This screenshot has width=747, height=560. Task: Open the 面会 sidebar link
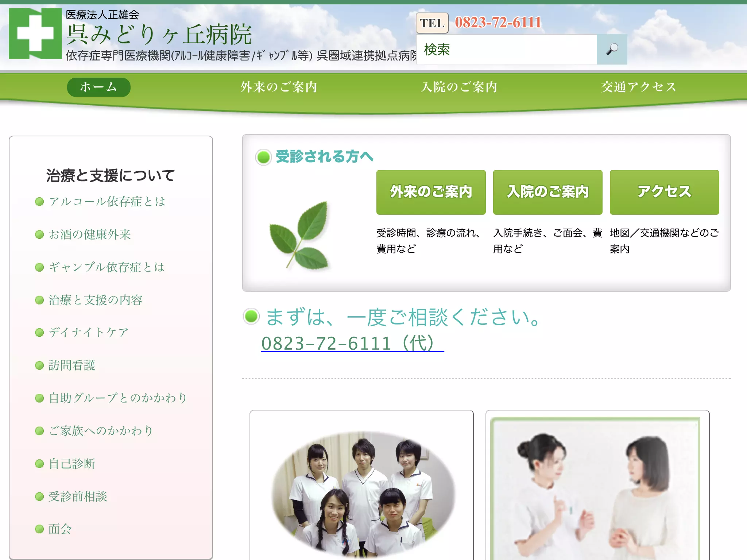(60, 529)
